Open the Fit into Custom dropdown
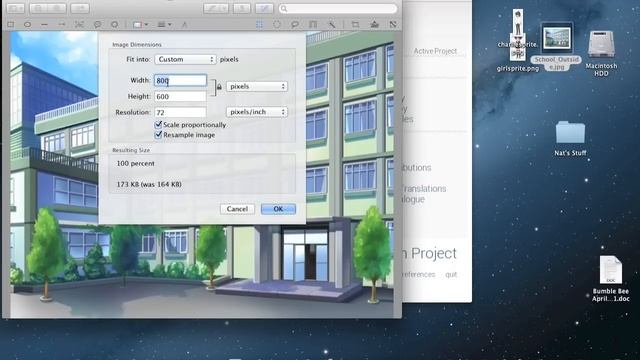640x360 pixels. (185, 60)
